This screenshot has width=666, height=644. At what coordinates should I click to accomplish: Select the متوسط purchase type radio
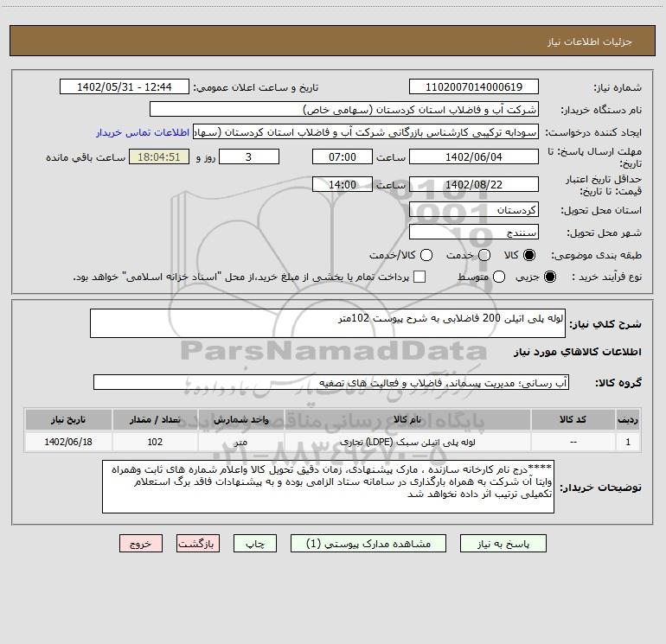click(499, 277)
